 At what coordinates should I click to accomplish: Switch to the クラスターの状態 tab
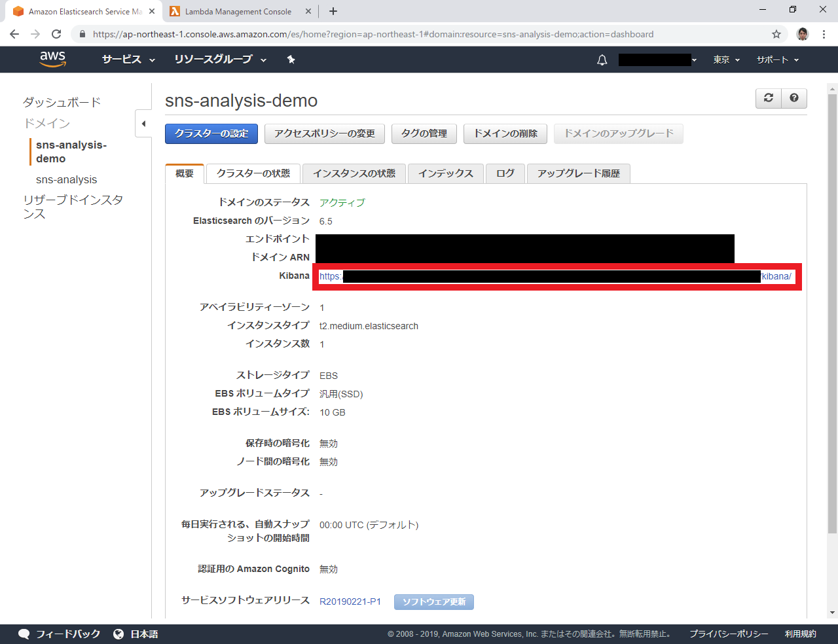253,173
